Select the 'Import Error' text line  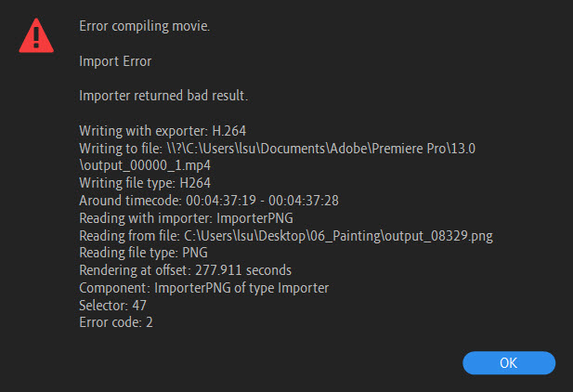115,61
